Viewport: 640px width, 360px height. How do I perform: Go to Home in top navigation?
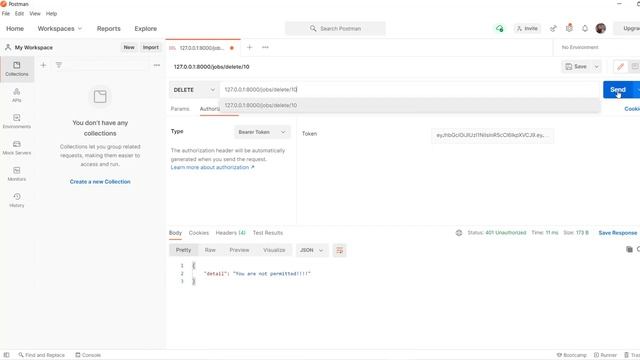[15, 29]
